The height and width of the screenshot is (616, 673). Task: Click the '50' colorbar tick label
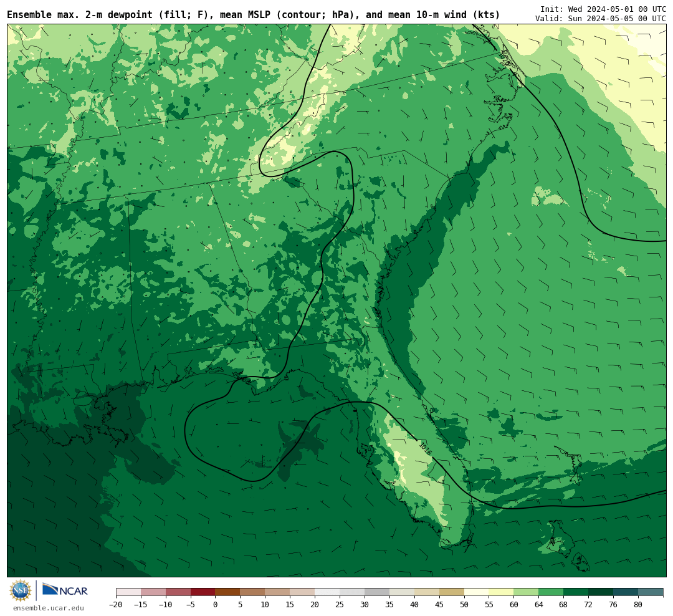(x=464, y=605)
